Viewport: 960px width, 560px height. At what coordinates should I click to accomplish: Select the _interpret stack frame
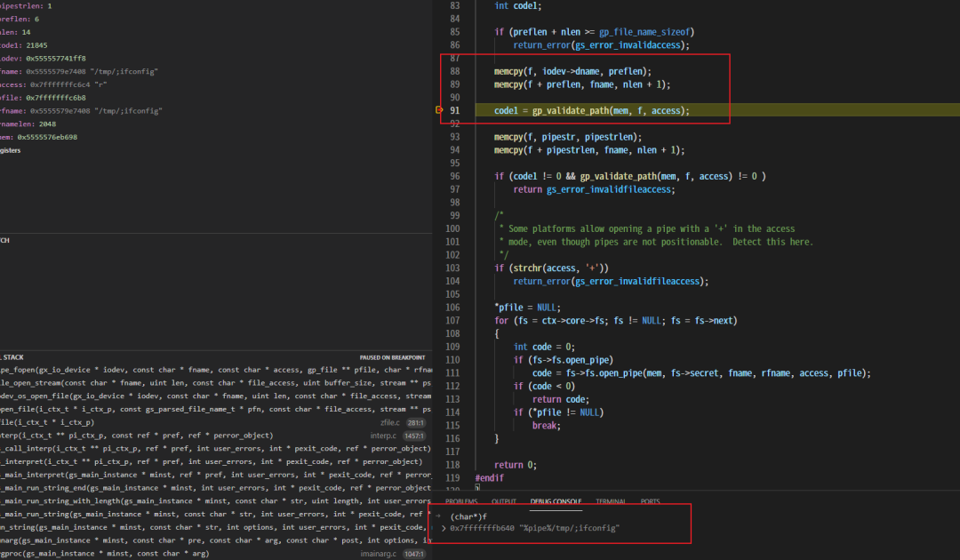point(216,462)
